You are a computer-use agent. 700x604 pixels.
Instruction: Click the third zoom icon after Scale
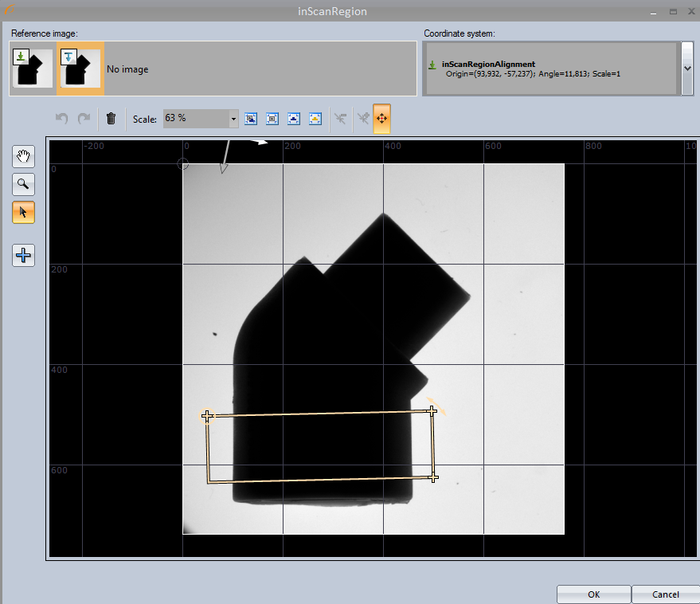pos(293,119)
